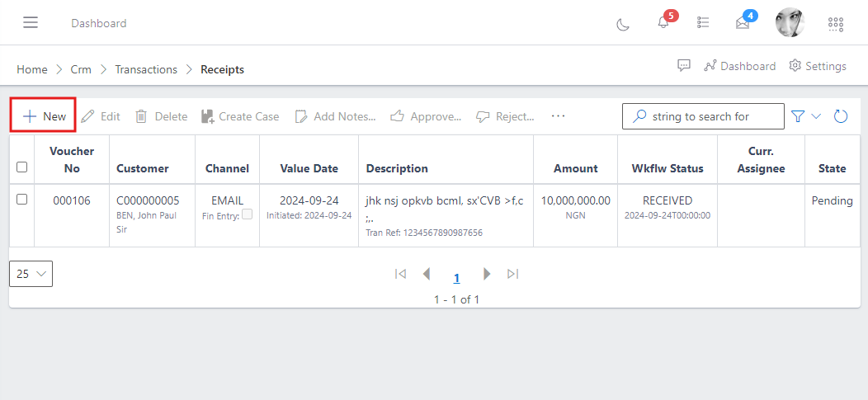The image size is (868, 400).
Task: Toggle the Fin Entry checkbox
Action: click(247, 214)
